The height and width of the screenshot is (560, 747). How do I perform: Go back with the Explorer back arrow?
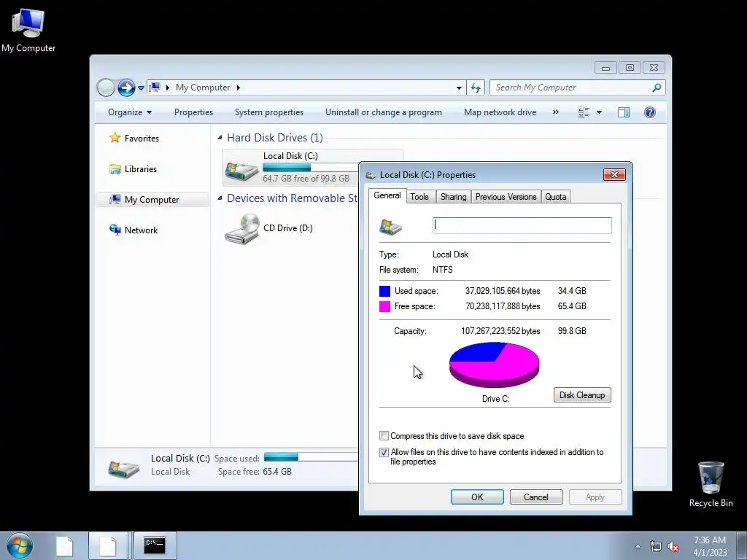(106, 87)
